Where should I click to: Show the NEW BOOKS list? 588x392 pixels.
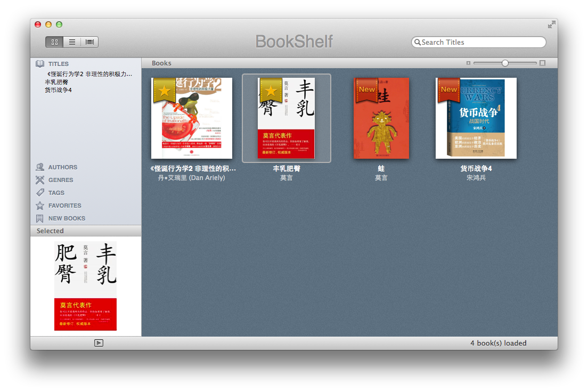pos(67,218)
